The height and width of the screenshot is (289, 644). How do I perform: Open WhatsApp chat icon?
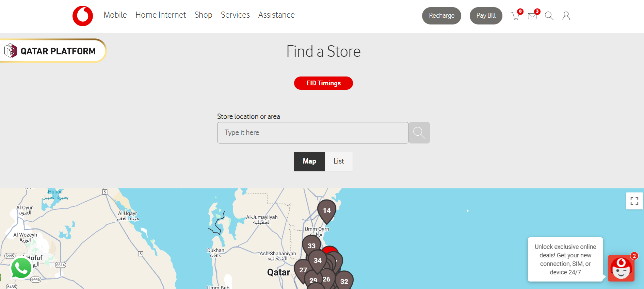[x=21, y=268]
